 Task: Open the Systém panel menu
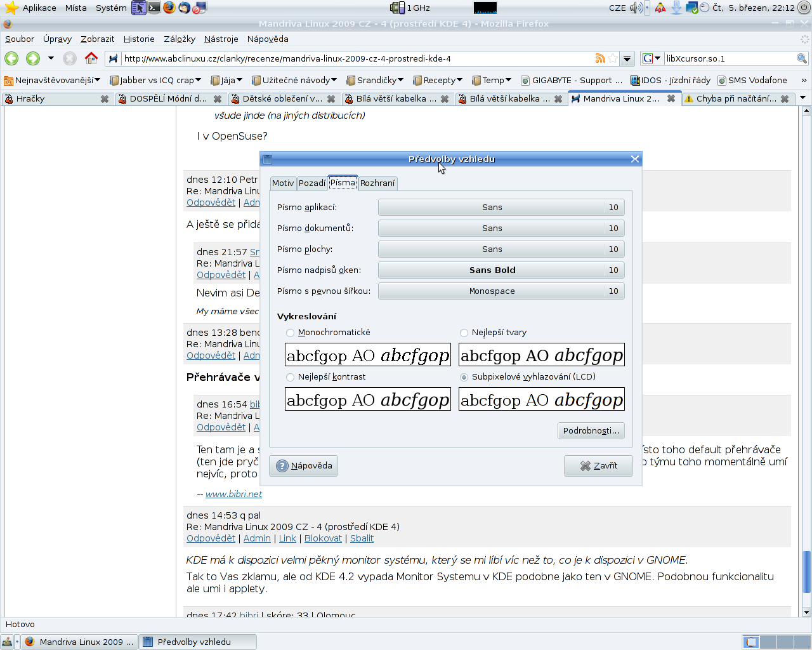[x=111, y=8]
